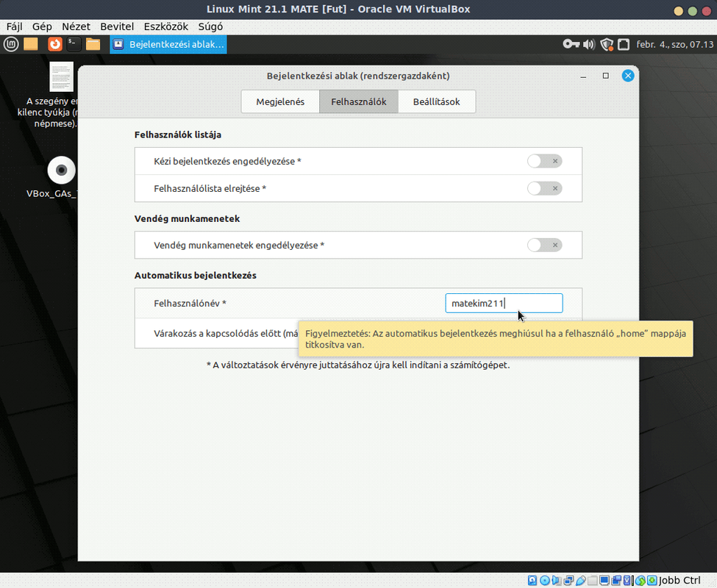Toggle Felhasználólista elrejtése switch
This screenshot has width=717, height=588.
coord(544,188)
